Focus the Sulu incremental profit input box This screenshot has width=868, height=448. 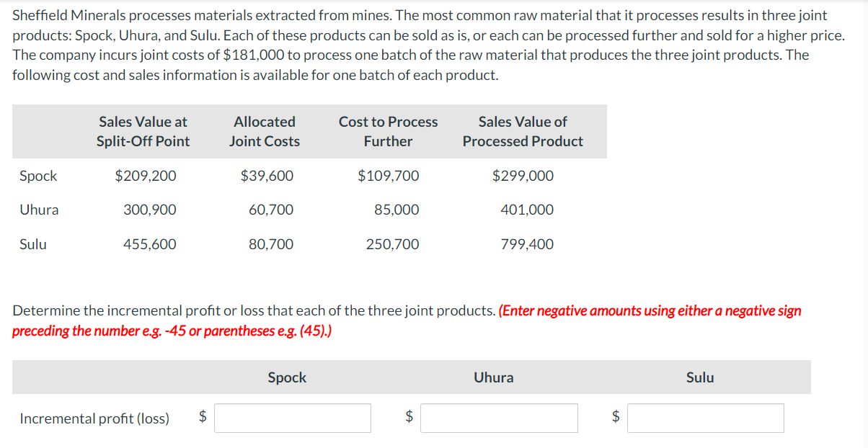point(706,418)
